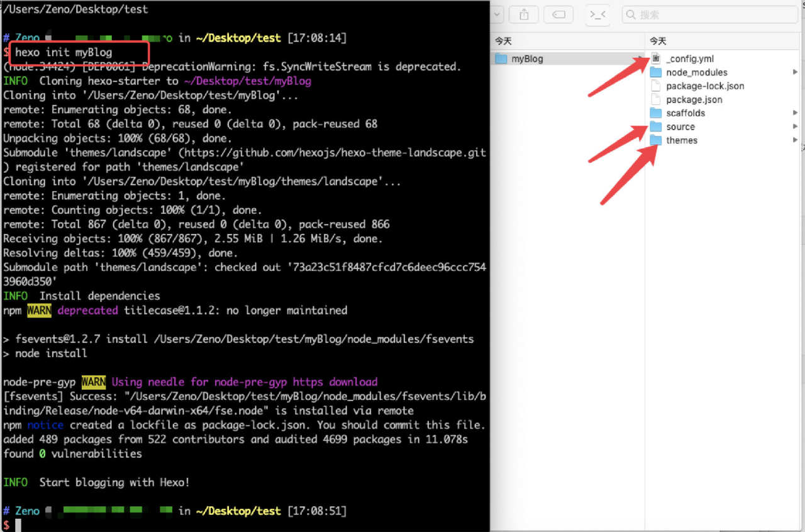
Task: Expand the source row arrow
Action: pyautogui.click(x=796, y=127)
